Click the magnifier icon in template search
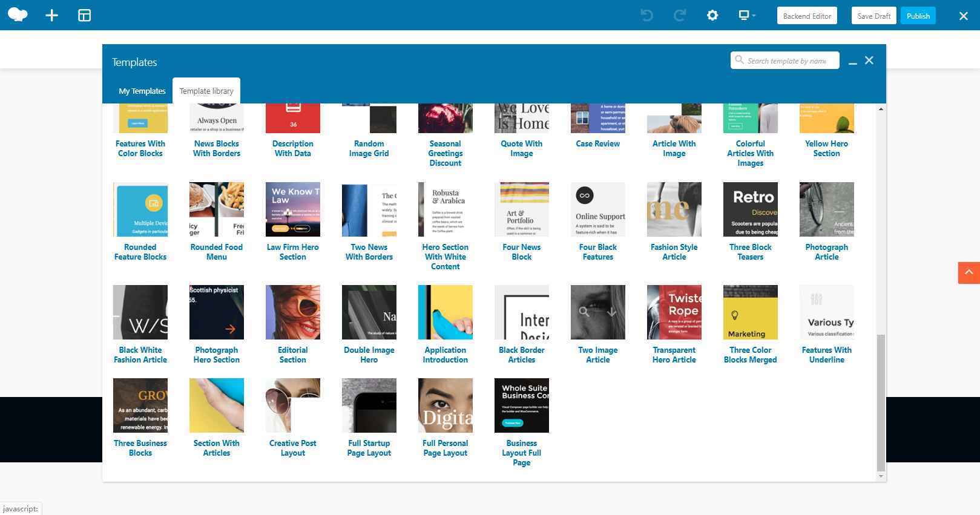This screenshot has height=515, width=980. click(739, 60)
